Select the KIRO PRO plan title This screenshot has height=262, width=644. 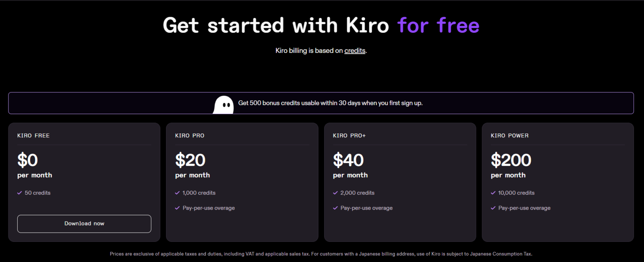coord(190,136)
